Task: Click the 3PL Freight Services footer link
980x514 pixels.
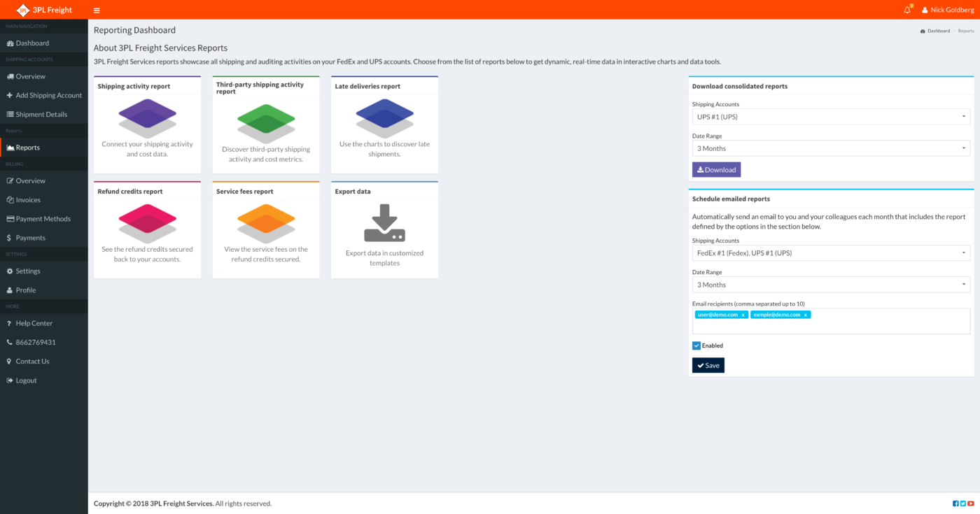Action: [x=181, y=504]
